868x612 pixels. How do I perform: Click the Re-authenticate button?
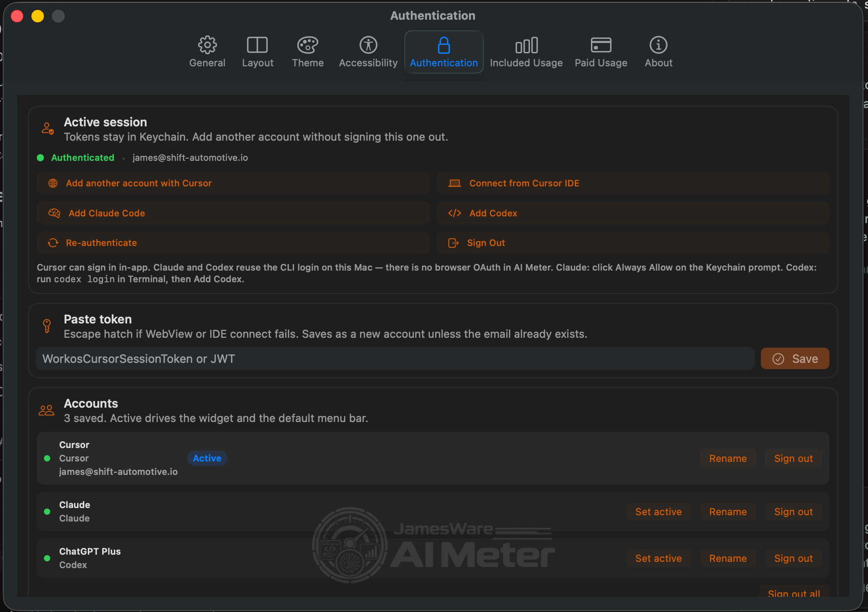tap(233, 243)
